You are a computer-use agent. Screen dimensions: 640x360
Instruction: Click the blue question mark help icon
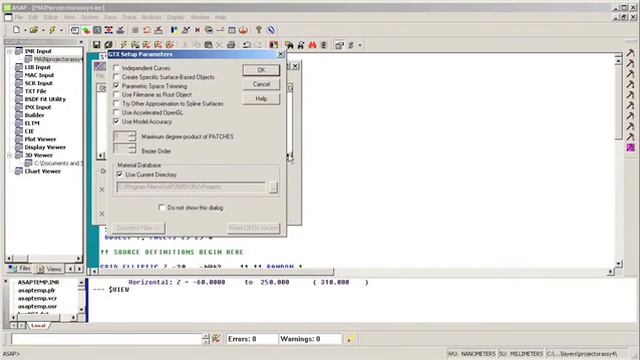259,30
